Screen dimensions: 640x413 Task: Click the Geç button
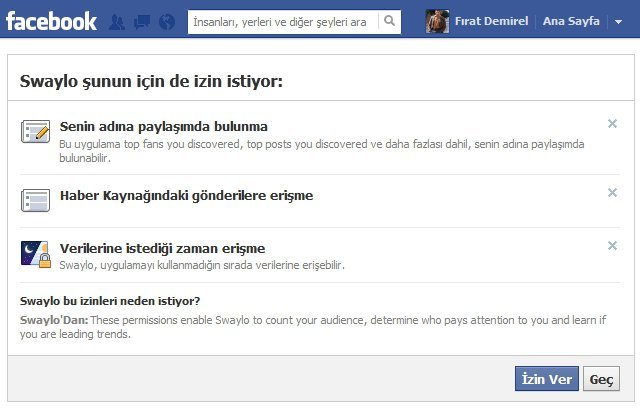coord(601,379)
